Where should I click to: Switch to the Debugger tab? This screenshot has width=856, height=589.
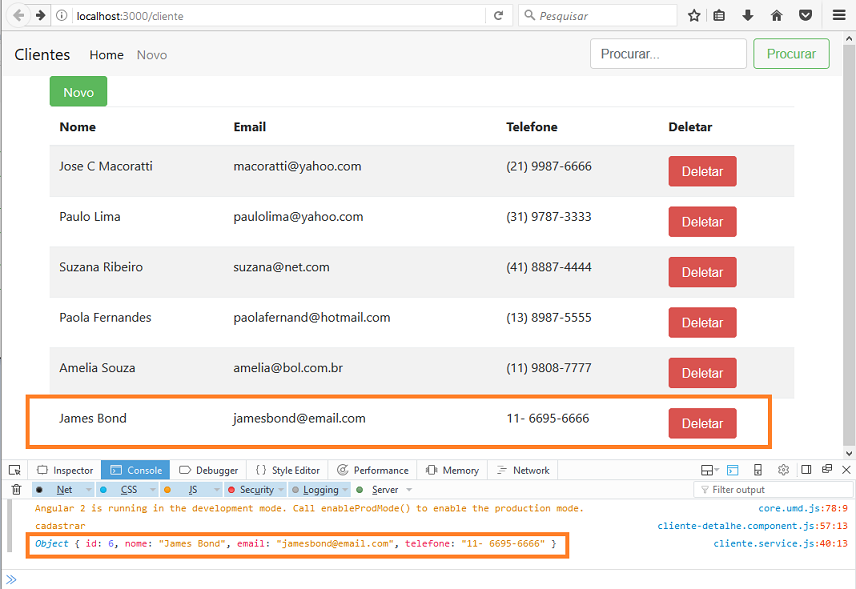point(209,470)
